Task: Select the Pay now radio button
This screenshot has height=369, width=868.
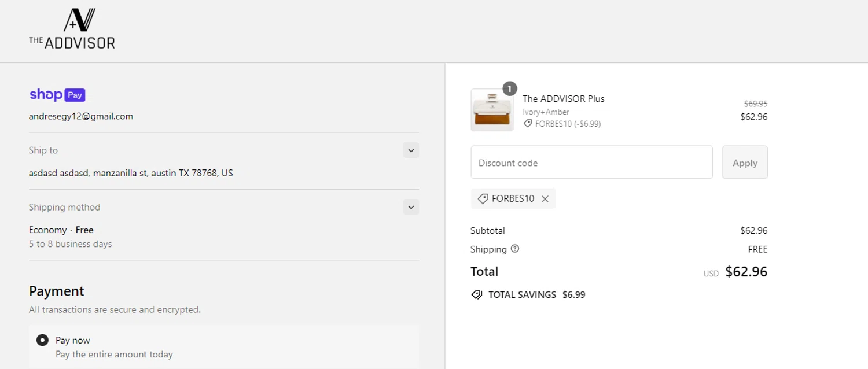Action: tap(42, 340)
